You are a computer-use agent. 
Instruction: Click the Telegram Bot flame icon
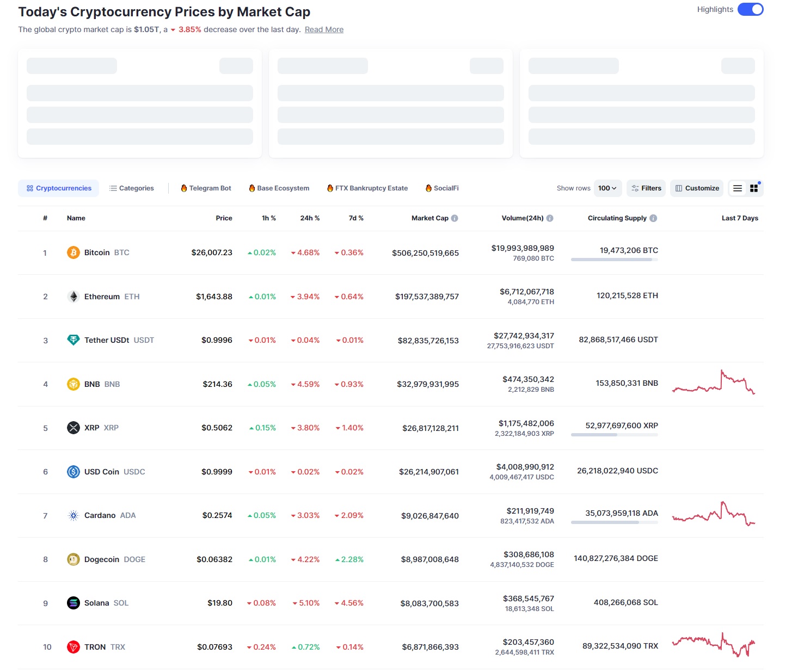[x=184, y=188]
